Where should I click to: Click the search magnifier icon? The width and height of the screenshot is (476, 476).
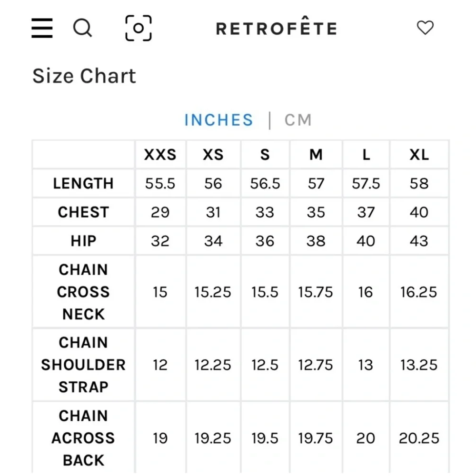[x=82, y=28]
